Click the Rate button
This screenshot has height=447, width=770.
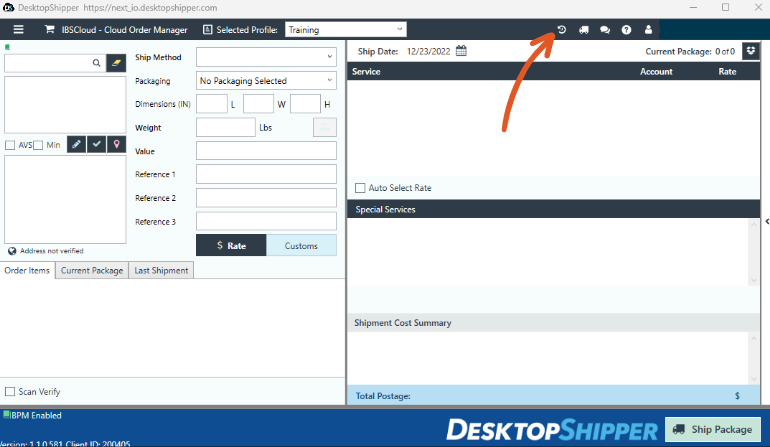tap(231, 245)
